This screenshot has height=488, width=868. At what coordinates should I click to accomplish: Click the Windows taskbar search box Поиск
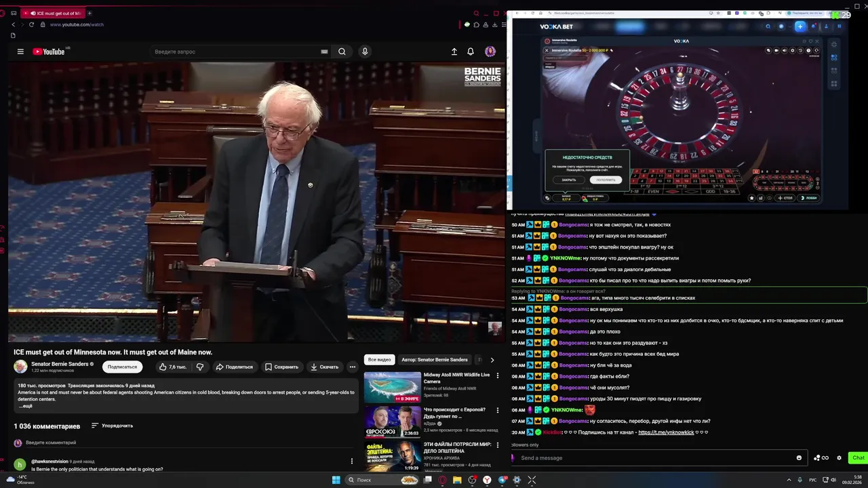point(383,480)
